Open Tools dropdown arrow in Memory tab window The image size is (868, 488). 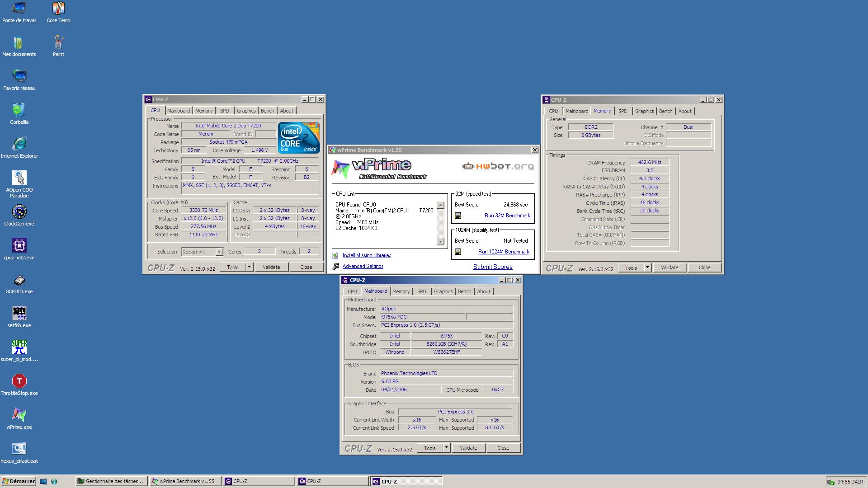(647, 267)
